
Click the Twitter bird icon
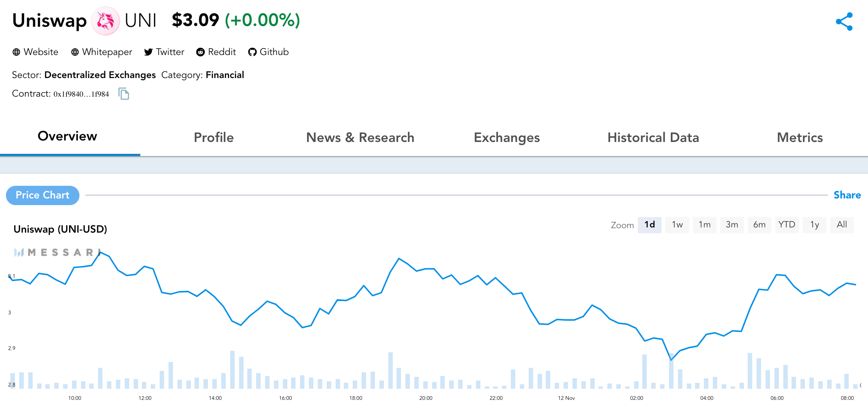148,52
